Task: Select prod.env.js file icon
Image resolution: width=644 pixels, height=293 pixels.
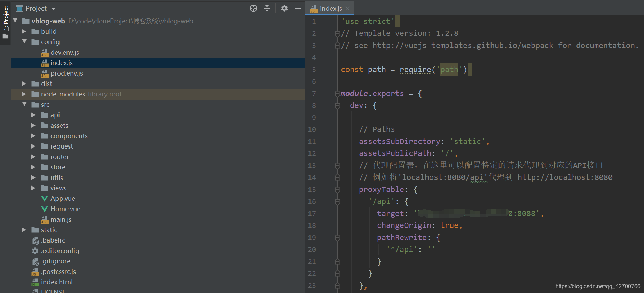Action: (45, 73)
